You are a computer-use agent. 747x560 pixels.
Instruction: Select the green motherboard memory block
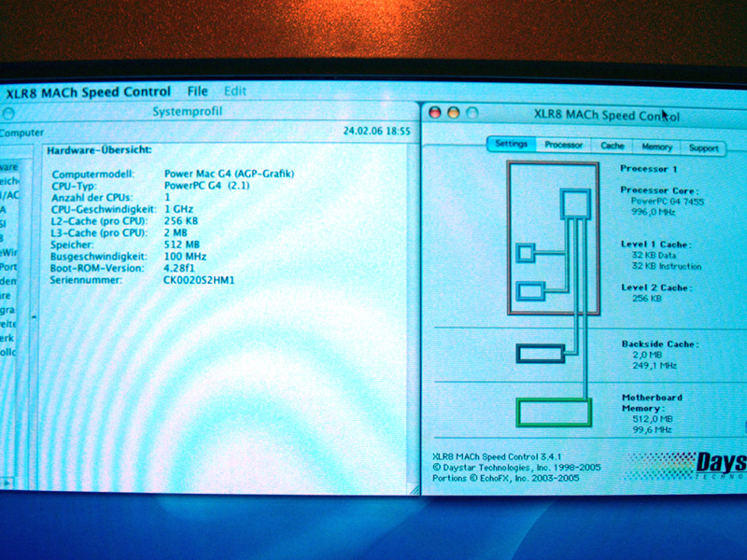click(554, 413)
